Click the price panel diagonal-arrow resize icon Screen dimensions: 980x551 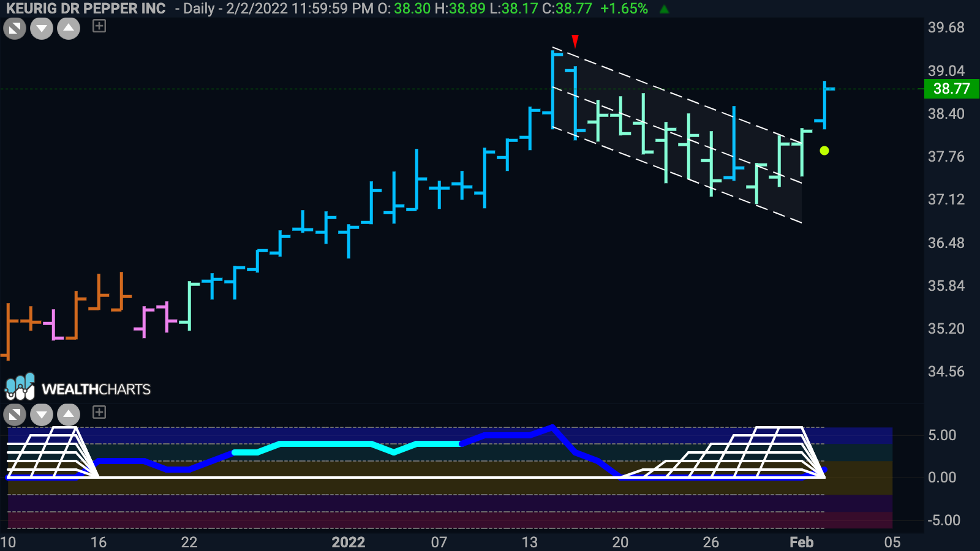(x=15, y=28)
